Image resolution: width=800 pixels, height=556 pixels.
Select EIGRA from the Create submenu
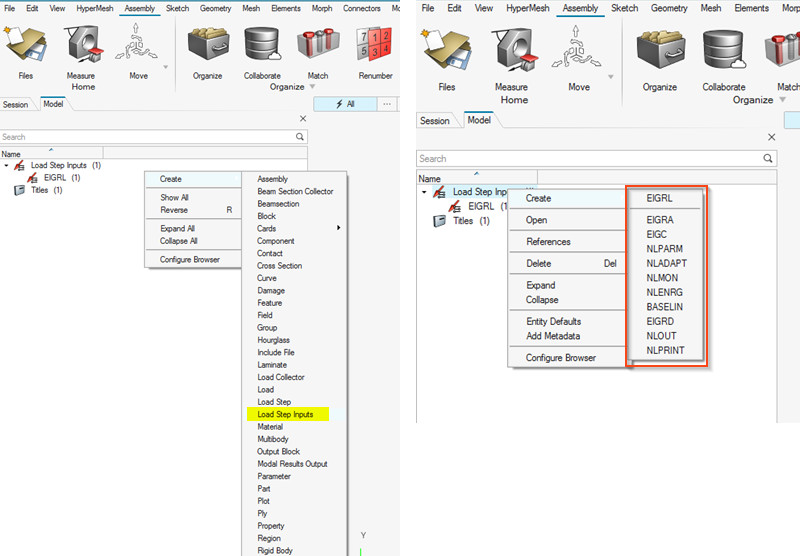pos(662,221)
